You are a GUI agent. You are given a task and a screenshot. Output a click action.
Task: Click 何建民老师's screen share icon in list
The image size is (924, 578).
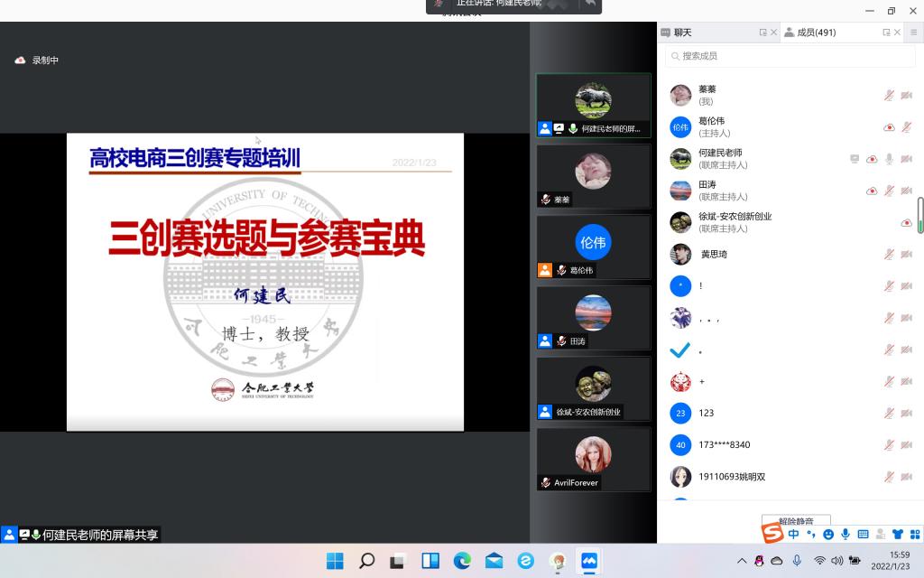[855, 159]
